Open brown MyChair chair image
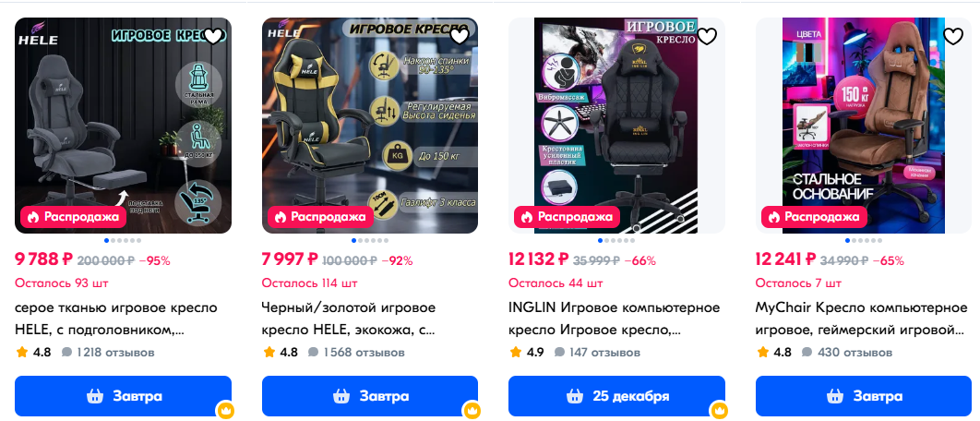Screen dimensions: 980x421 click(864, 126)
